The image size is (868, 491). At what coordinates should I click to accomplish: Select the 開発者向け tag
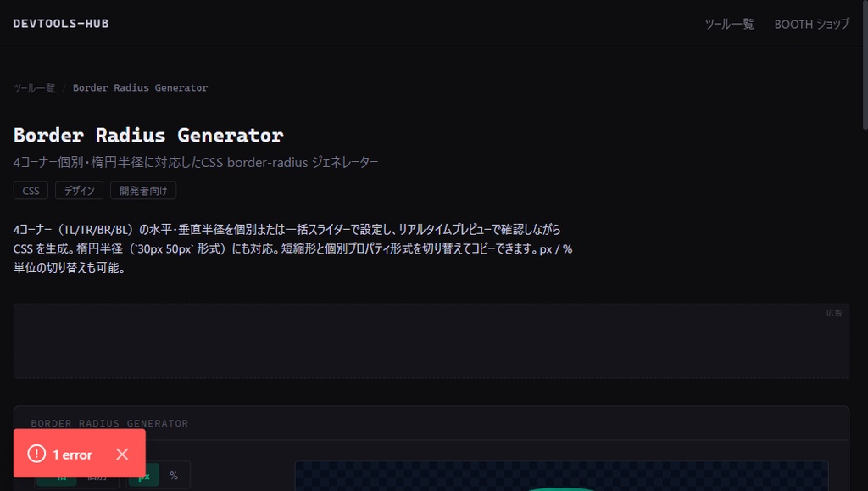(x=143, y=191)
